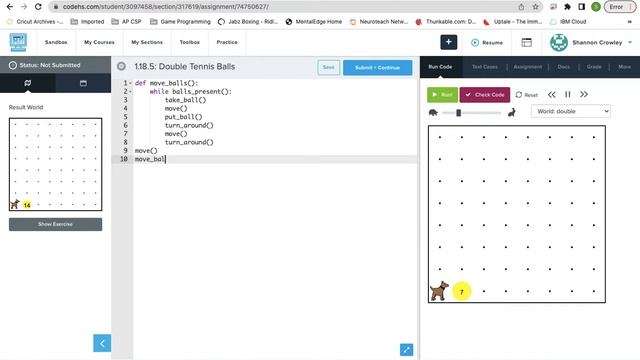Screen dimensions: 640x360
Task: Open the Neuroteach Network bookmark
Action: click(378, 22)
